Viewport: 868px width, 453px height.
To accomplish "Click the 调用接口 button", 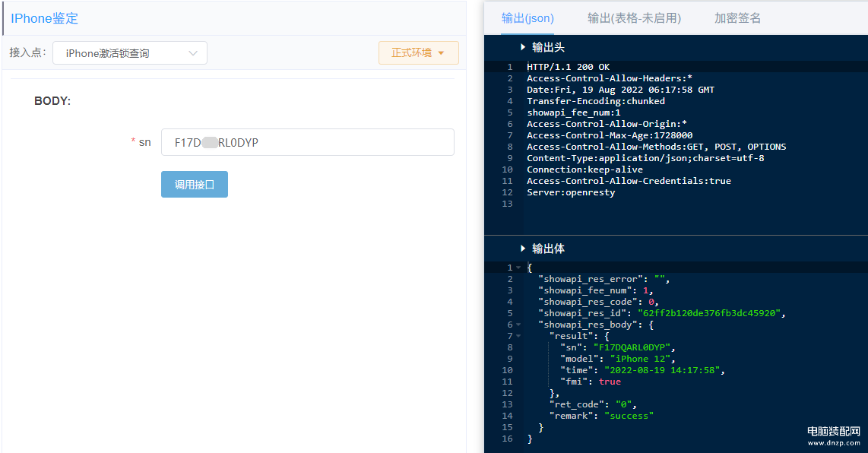I will pos(195,185).
